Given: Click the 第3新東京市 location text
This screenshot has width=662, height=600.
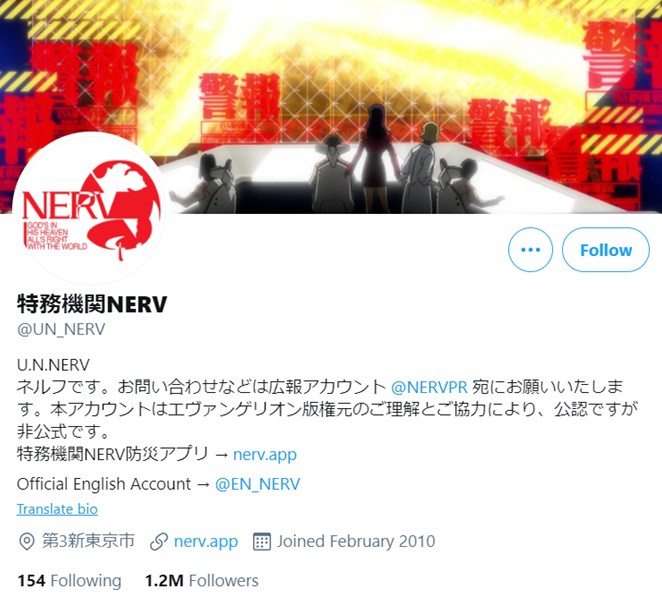Looking at the screenshot, I should [x=89, y=541].
